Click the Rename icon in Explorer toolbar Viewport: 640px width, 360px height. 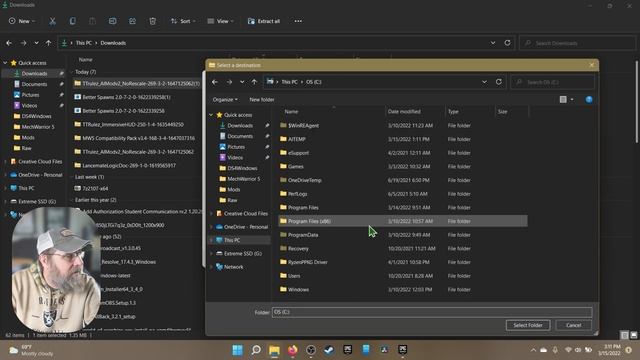112,21
